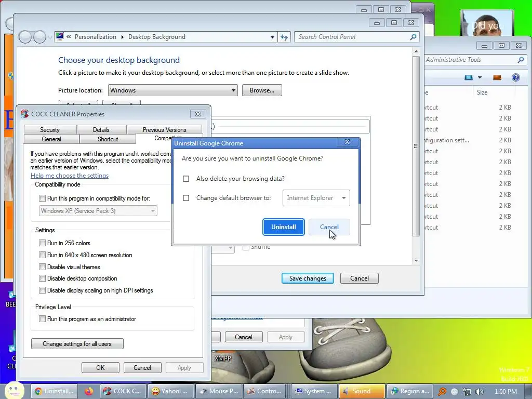Click Save changes button
Image resolution: width=532 pixels, height=399 pixels.
tap(308, 278)
